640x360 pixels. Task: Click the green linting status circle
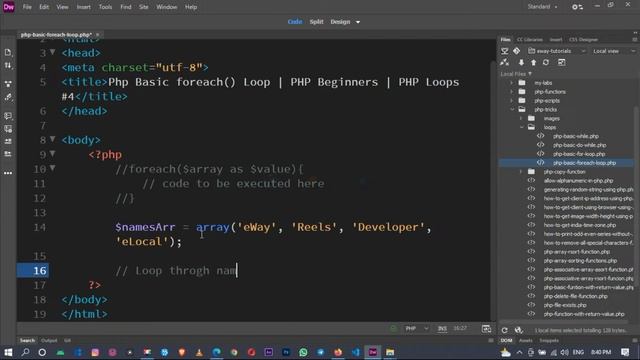pyautogui.click(x=393, y=329)
